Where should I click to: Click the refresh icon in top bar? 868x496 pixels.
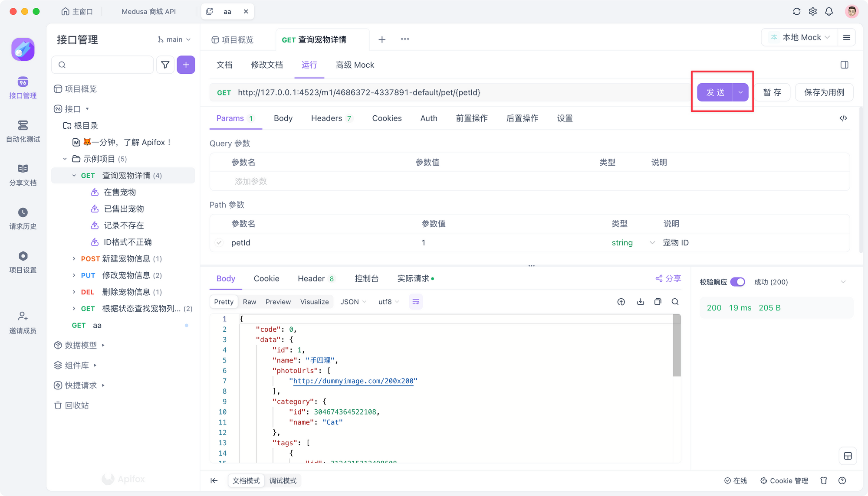[x=796, y=12]
